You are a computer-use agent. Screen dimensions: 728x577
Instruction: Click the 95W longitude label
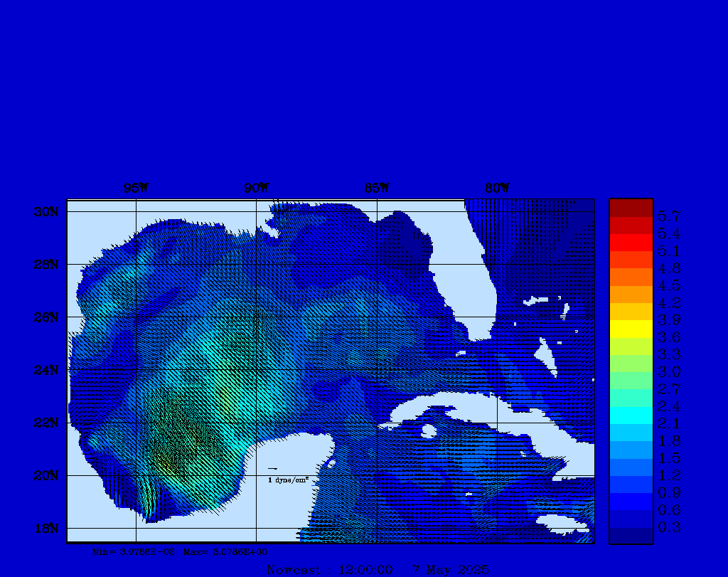coord(136,189)
